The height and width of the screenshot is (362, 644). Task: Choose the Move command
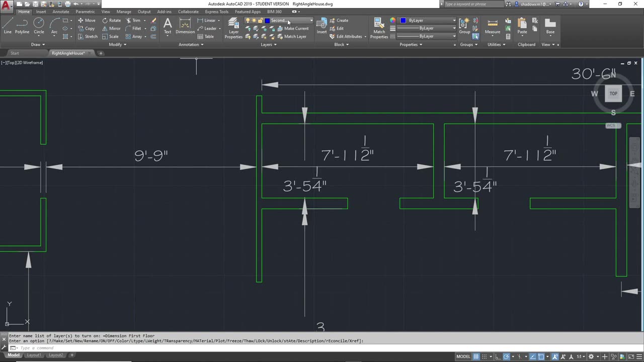click(x=87, y=21)
